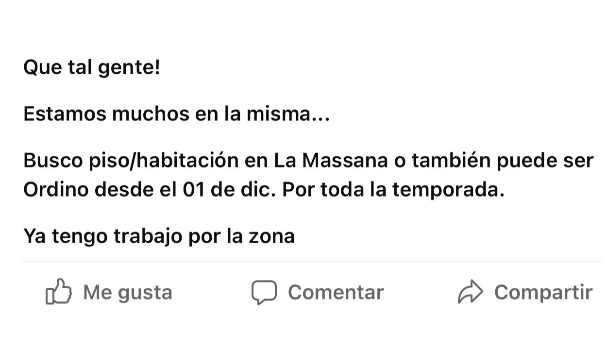Click the thumbs-up like icon
Image resolution: width=607 pixels, height=364 pixels.
click(58, 292)
